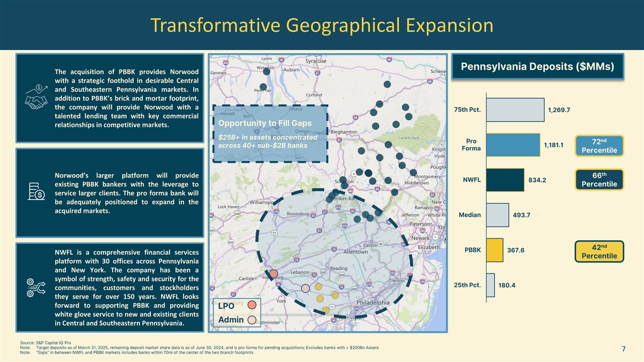
Task: Click the 72nd Percentile badge
Action: pos(599,145)
